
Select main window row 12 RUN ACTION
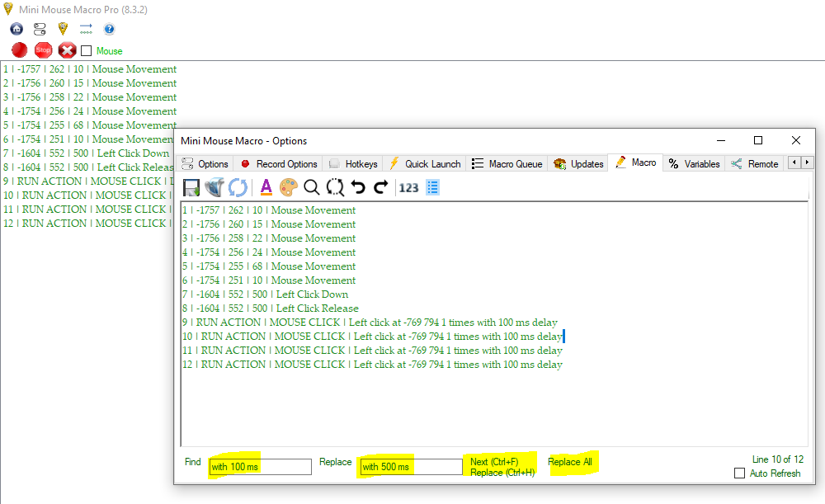[x=88, y=223]
